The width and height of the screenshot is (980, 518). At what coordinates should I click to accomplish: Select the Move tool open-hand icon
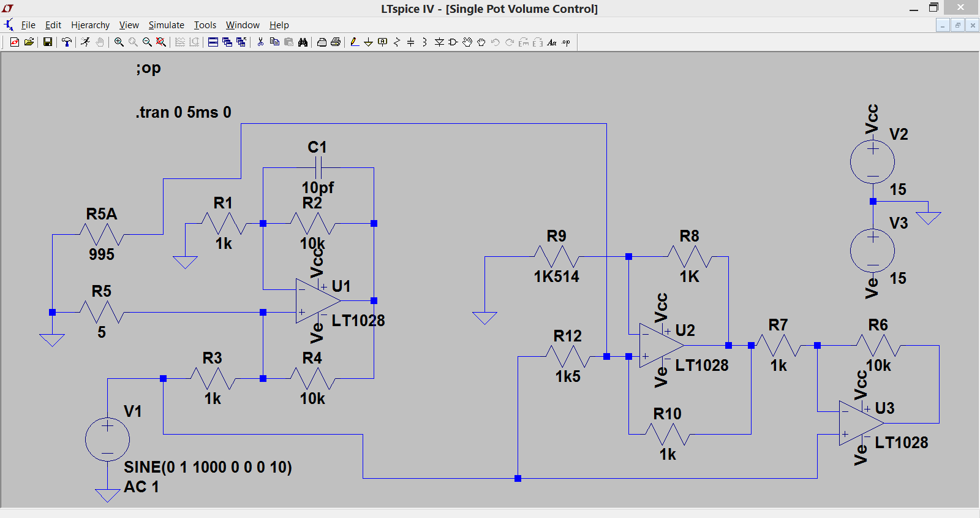[x=467, y=42]
